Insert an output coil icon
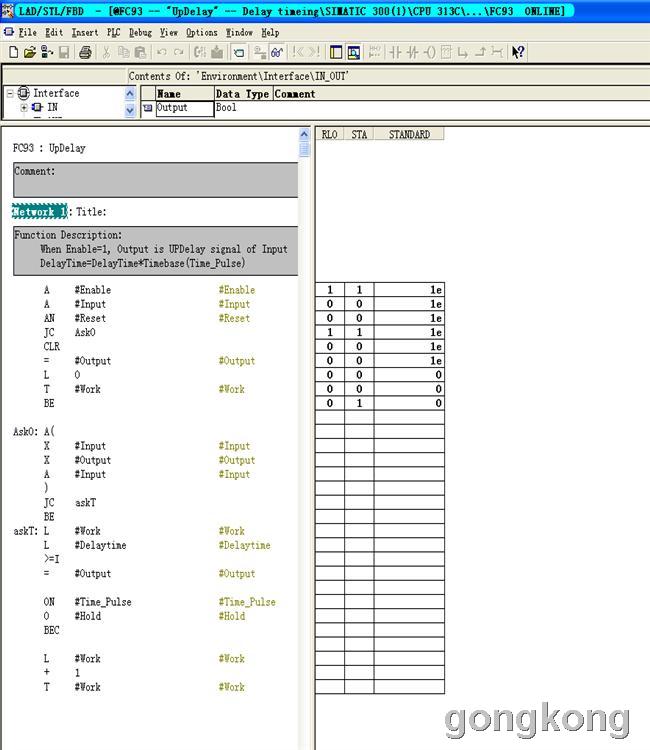 (x=430, y=52)
